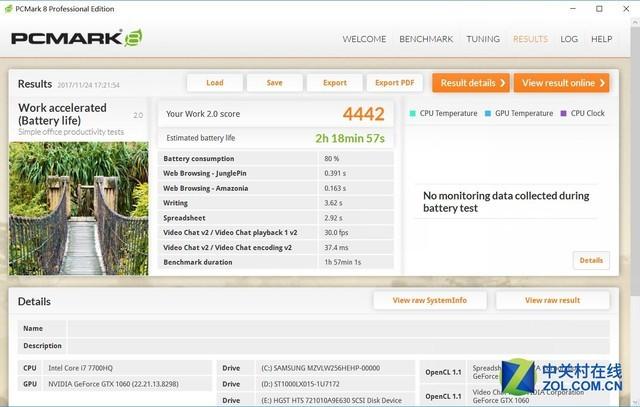This screenshot has height=407, width=640.
Task: Click the ST1000LX015 drive entry
Action: click(x=300, y=384)
